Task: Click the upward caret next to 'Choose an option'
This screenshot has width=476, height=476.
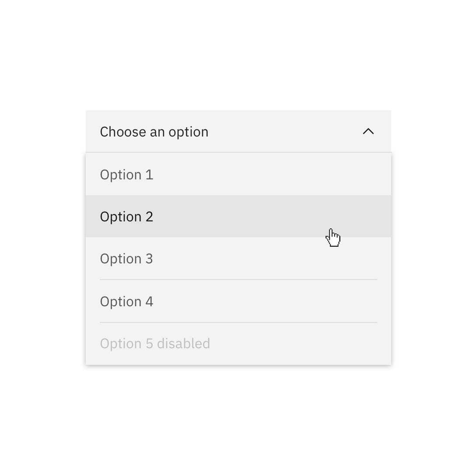Action: click(x=368, y=131)
